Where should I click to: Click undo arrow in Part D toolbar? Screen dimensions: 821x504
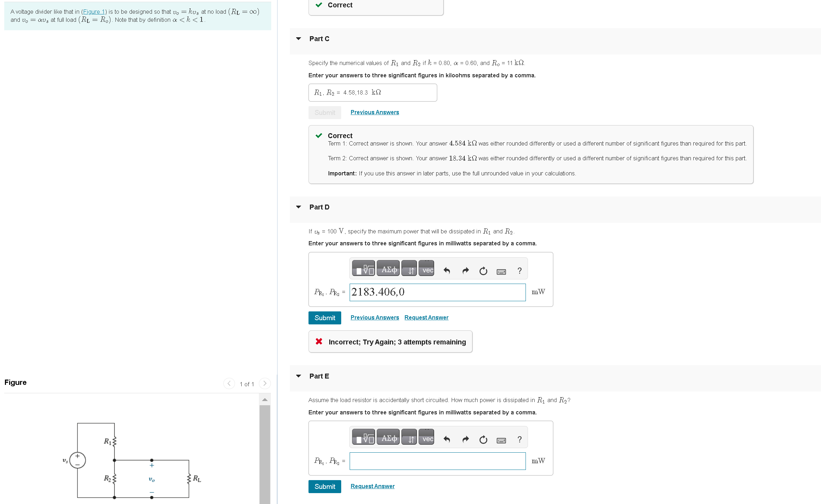point(447,271)
